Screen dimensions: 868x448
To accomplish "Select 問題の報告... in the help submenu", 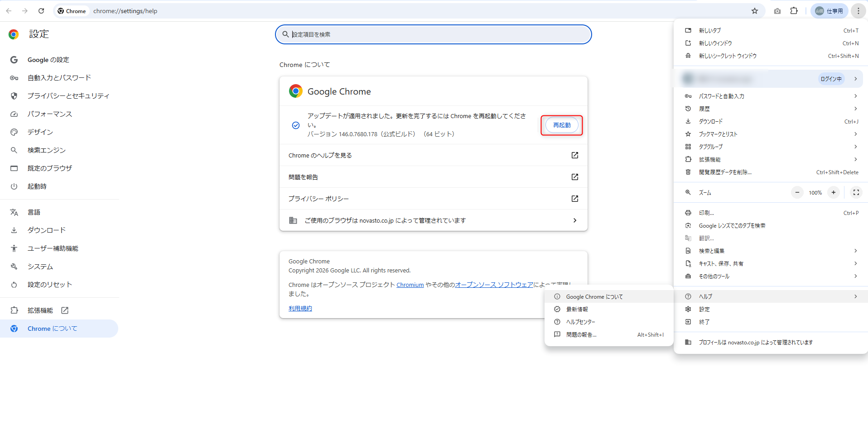I will [609, 334].
